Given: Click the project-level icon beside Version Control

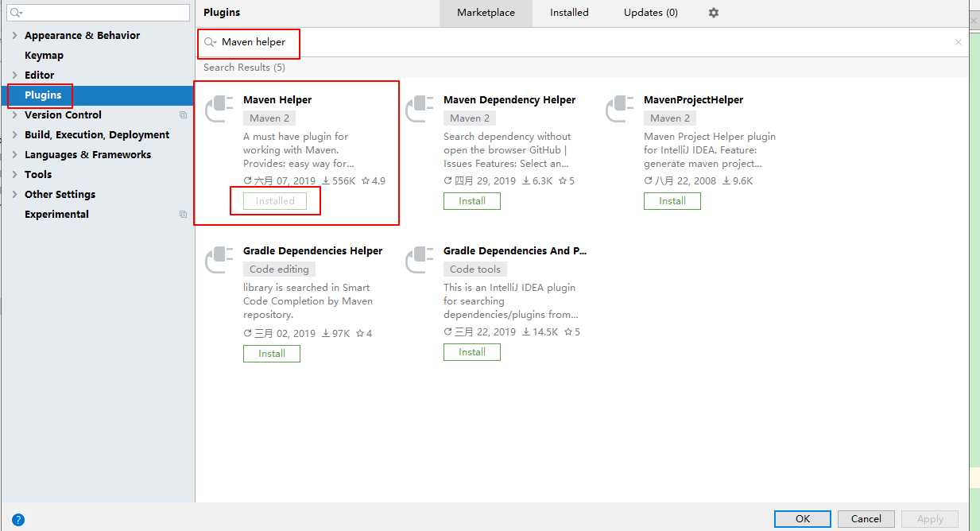Looking at the screenshot, I should click(184, 115).
